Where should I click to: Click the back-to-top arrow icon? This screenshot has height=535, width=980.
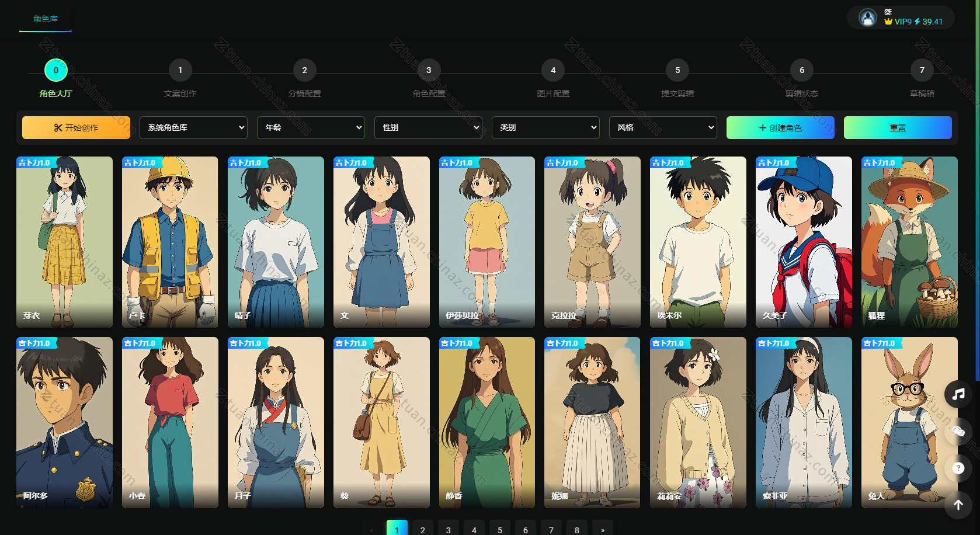[x=958, y=505]
